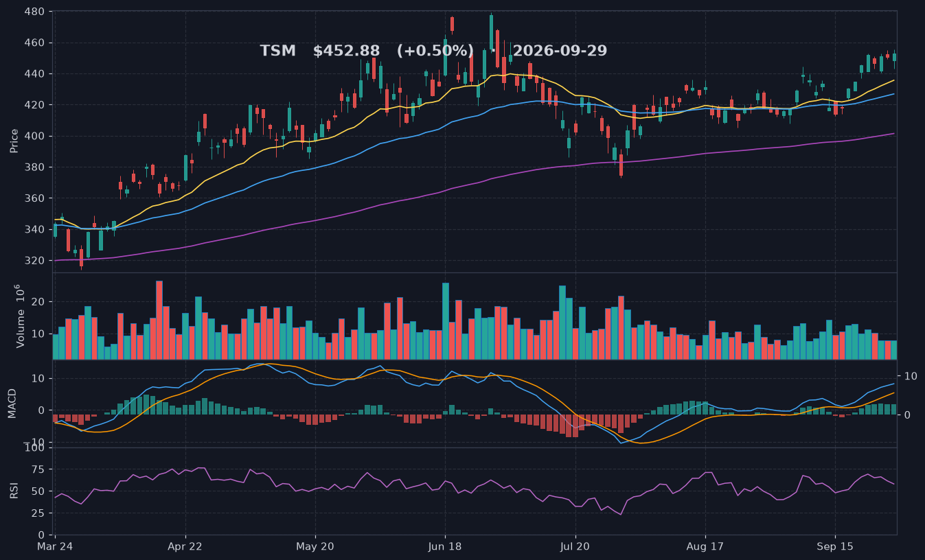Image resolution: width=925 pixels, height=560 pixels.
Task: Click the Jul 20 date label
Action: pos(575,548)
